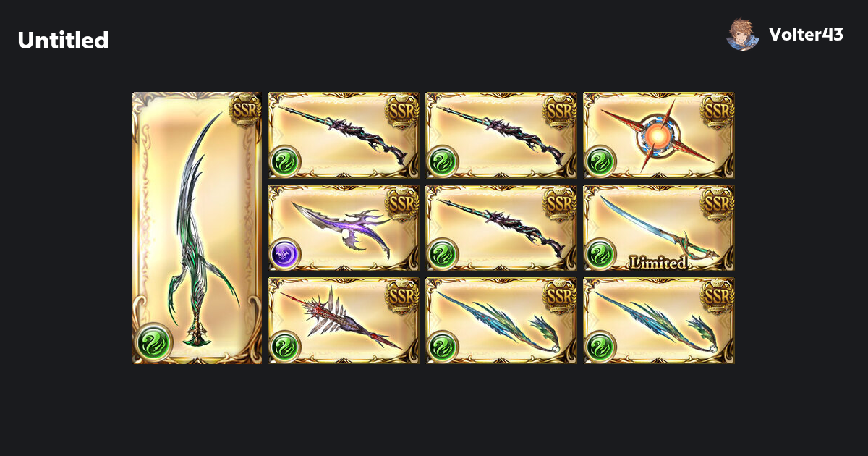Click the large main weapon sword card
Screen dimensions: 868x456
pyautogui.click(x=197, y=228)
